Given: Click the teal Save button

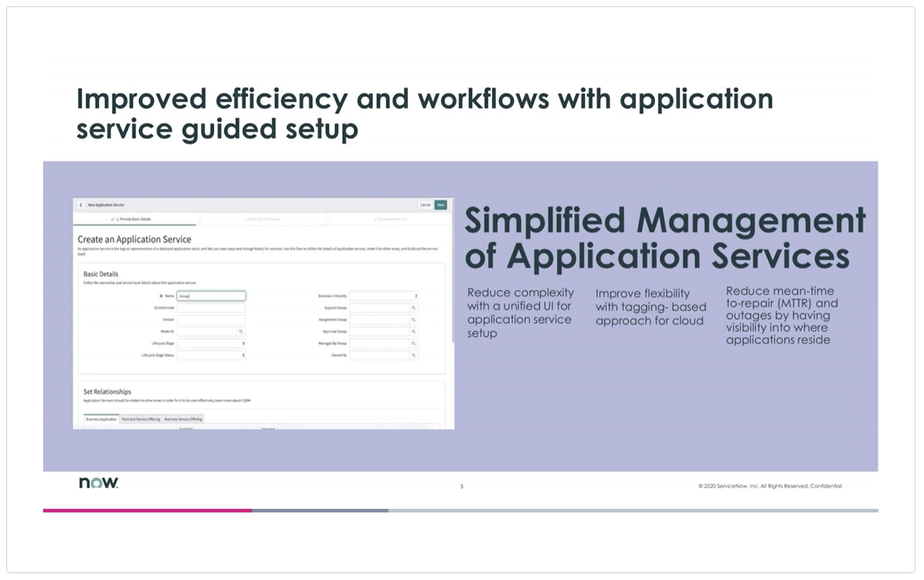Looking at the screenshot, I should (441, 204).
